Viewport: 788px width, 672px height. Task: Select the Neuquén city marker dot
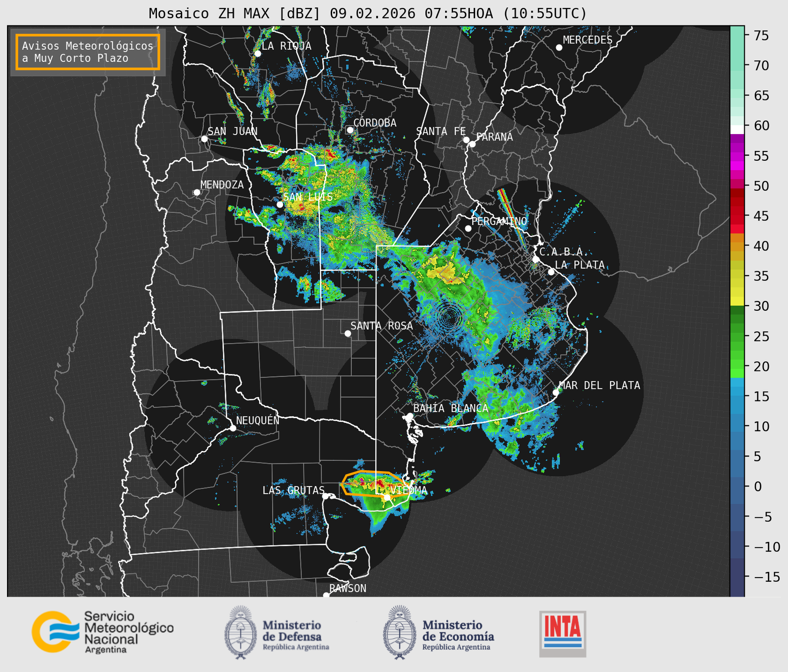click(233, 428)
